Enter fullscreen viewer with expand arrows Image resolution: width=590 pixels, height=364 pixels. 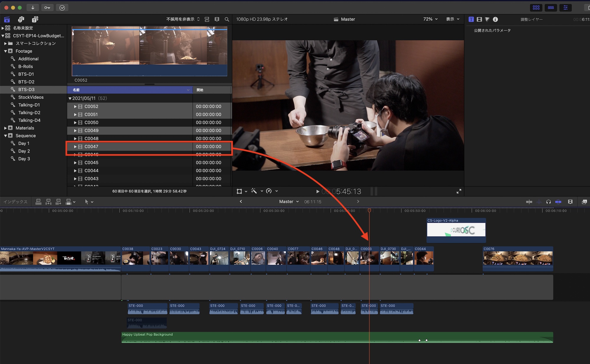[459, 191]
